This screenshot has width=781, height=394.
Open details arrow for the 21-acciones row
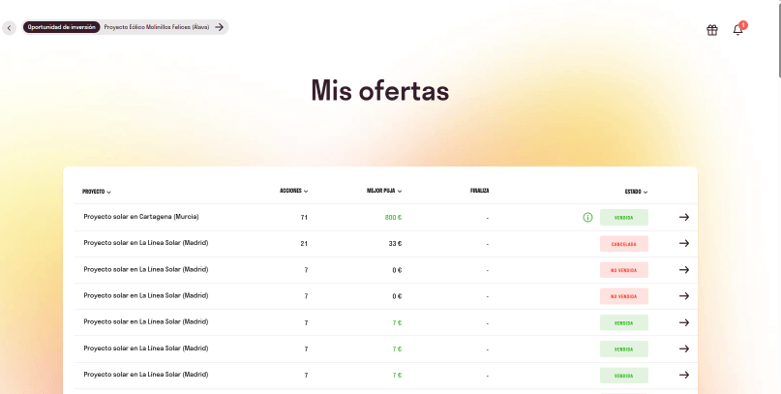click(x=684, y=243)
